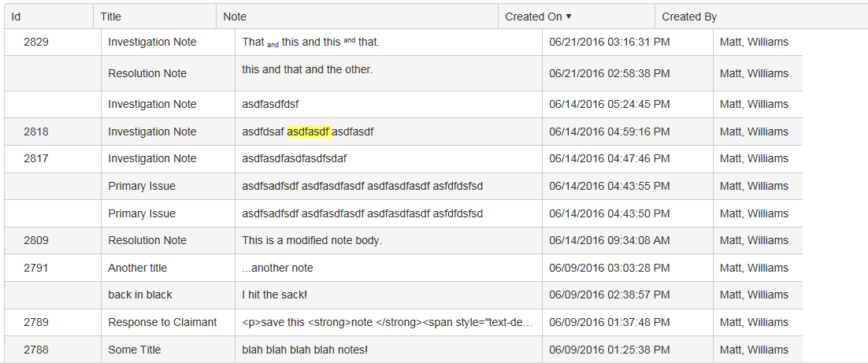Select the row with Id 2829
868x363 pixels.
point(36,42)
